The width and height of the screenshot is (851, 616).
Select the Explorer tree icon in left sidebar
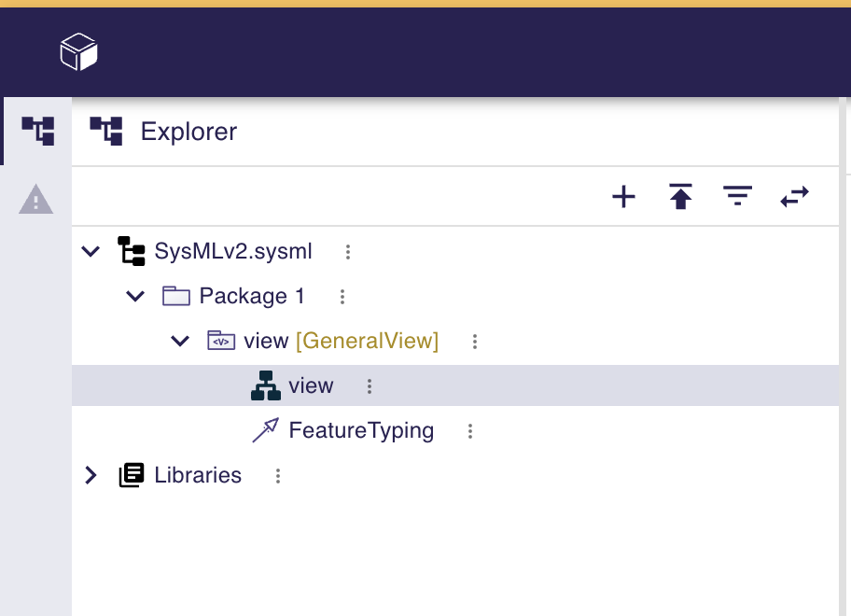coord(36,131)
